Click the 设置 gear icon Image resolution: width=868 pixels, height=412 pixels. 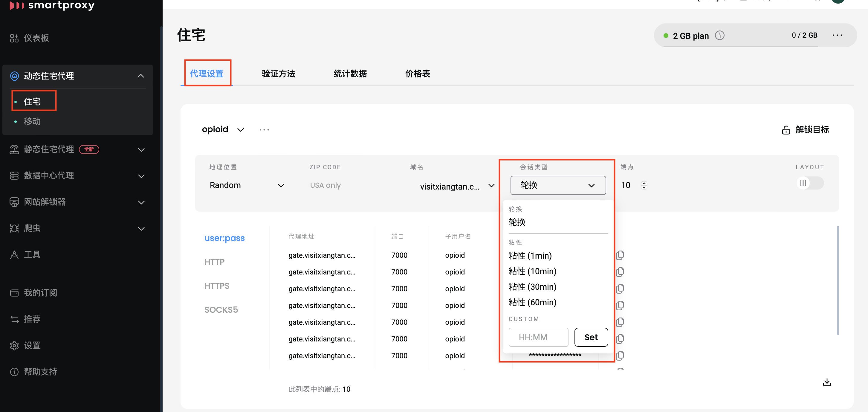coord(14,346)
